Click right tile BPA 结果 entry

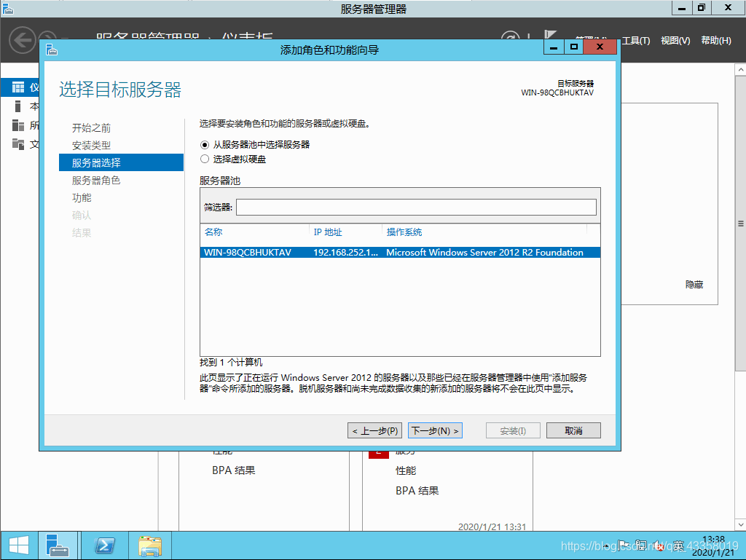417,491
